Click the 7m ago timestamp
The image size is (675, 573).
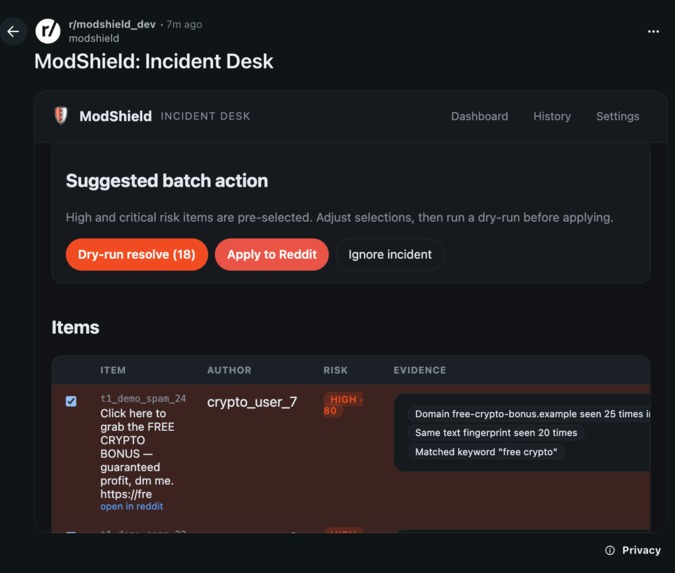[x=184, y=25]
